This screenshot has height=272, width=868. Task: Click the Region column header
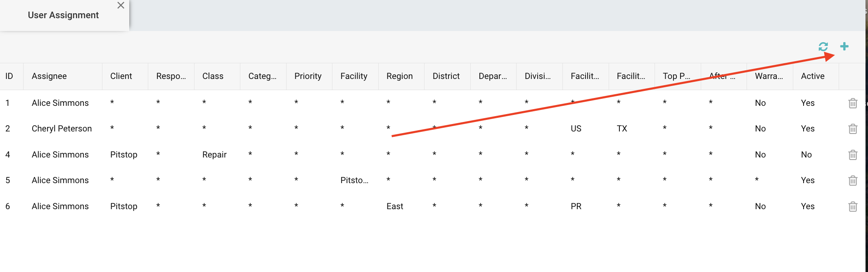click(x=399, y=76)
